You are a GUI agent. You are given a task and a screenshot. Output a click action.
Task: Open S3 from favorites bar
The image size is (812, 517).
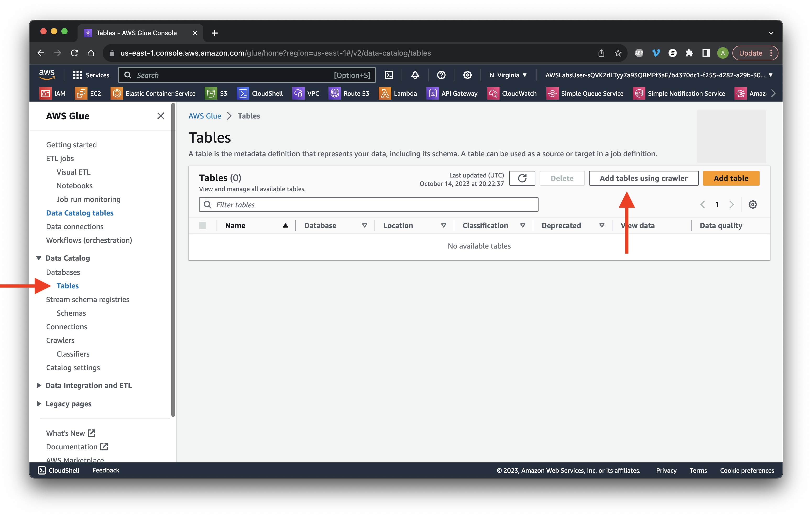[x=216, y=94]
